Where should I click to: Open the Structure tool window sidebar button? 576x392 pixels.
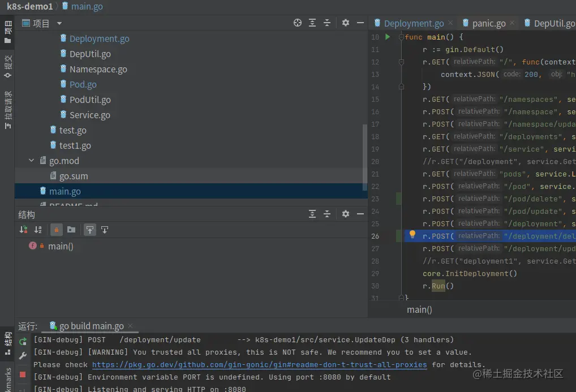[8, 343]
